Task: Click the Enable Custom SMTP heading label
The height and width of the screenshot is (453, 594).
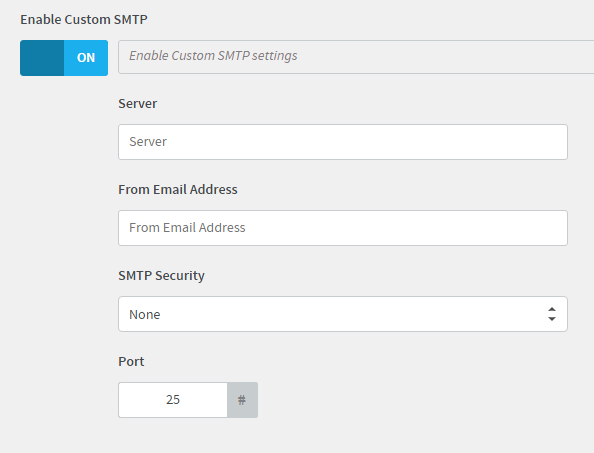Action: pyautogui.click(x=84, y=19)
